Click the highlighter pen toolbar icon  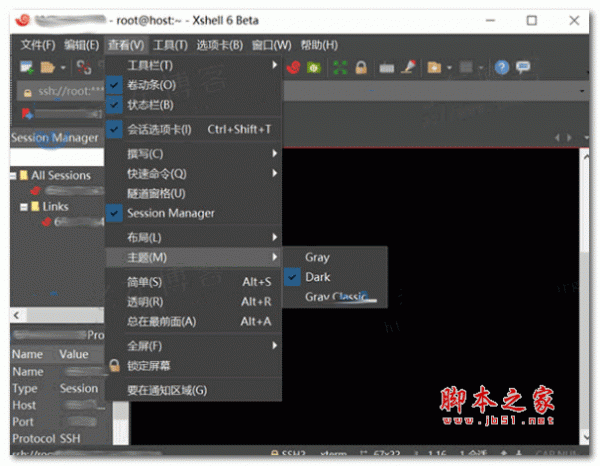(x=408, y=67)
